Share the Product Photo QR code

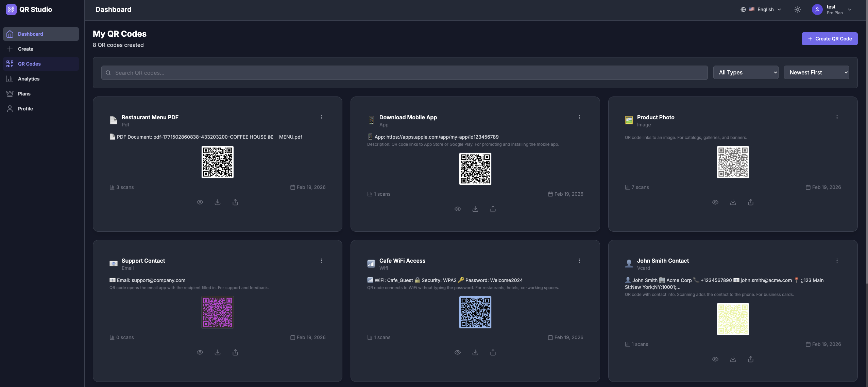click(x=751, y=202)
